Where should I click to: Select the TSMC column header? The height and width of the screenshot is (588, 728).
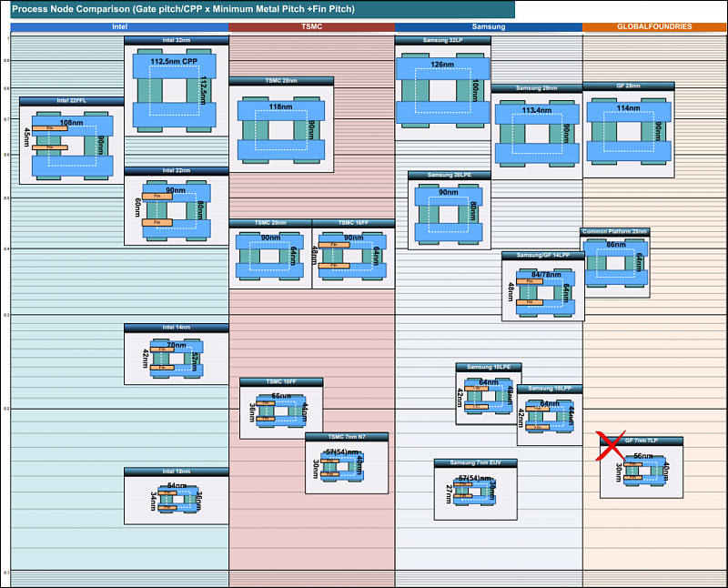pyautogui.click(x=311, y=27)
